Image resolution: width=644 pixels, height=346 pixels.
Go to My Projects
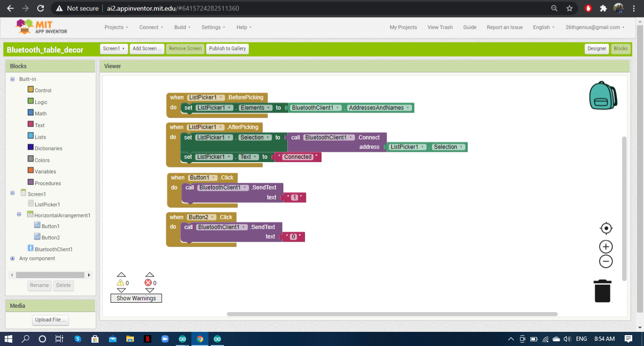click(403, 27)
